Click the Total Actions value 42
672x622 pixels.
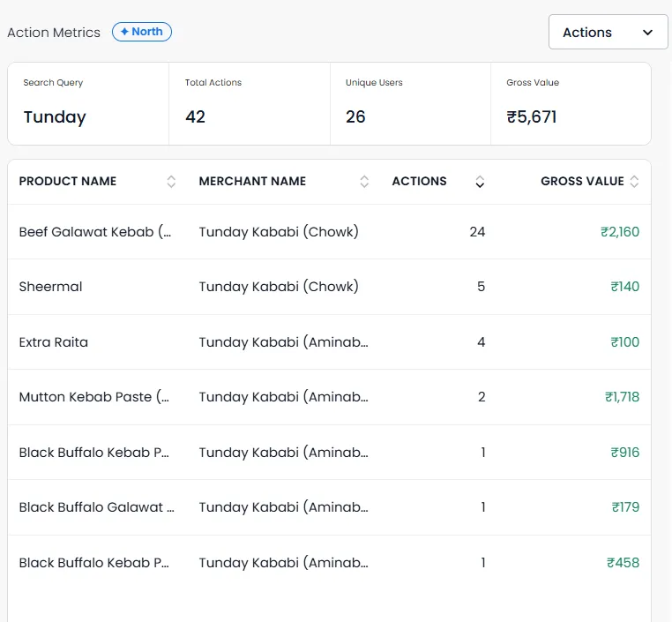click(x=195, y=117)
